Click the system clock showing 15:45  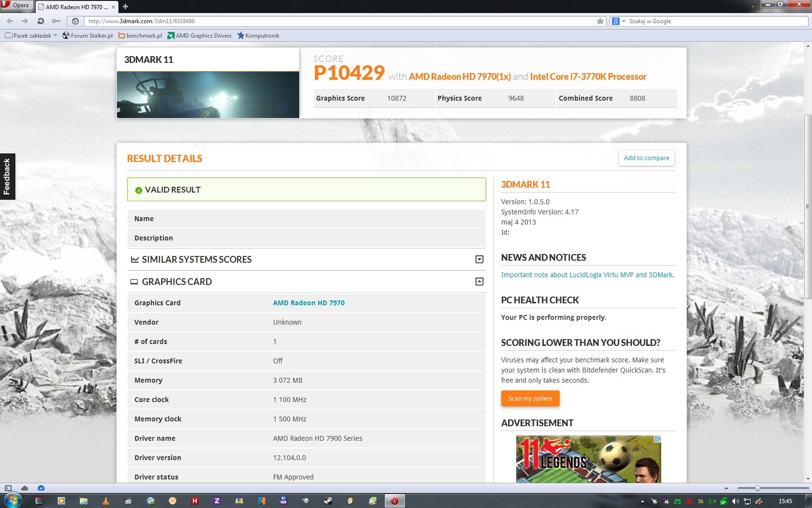tap(785, 501)
